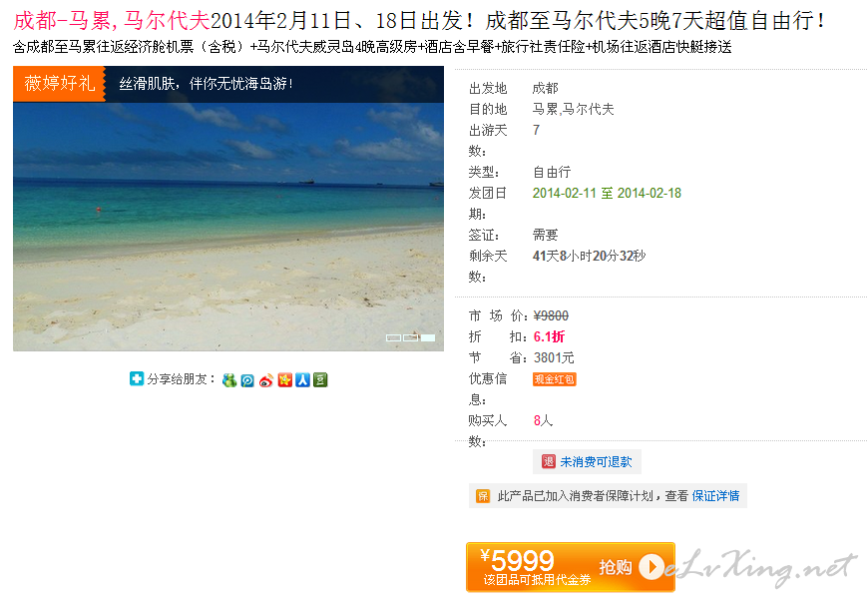868x601 pixels.
Task: Click the red 退 refund icon
Action: pyautogui.click(x=548, y=461)
